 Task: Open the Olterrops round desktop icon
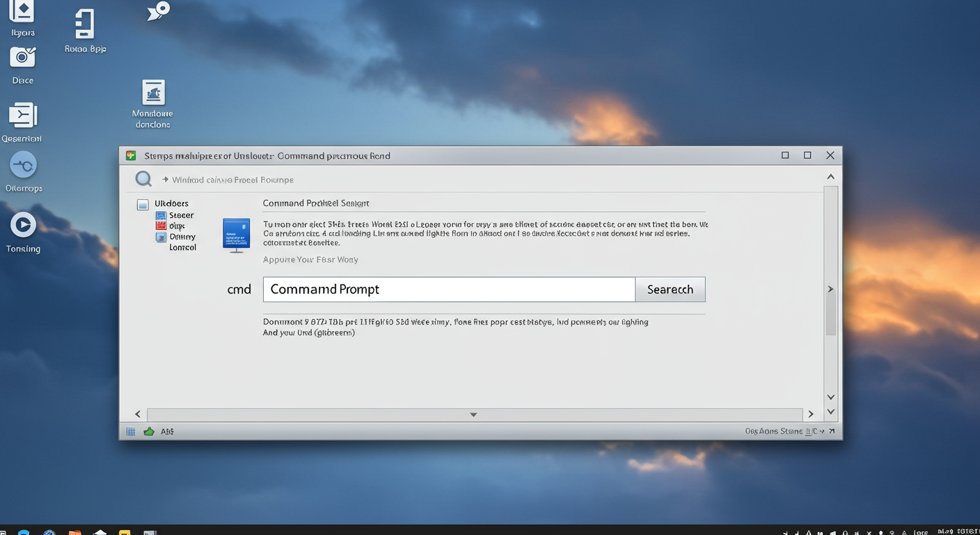pyautogui.click(x=23, y=166)
